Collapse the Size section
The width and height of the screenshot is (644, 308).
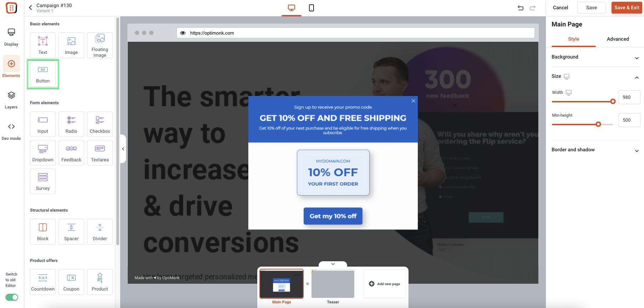pos(637,77)
